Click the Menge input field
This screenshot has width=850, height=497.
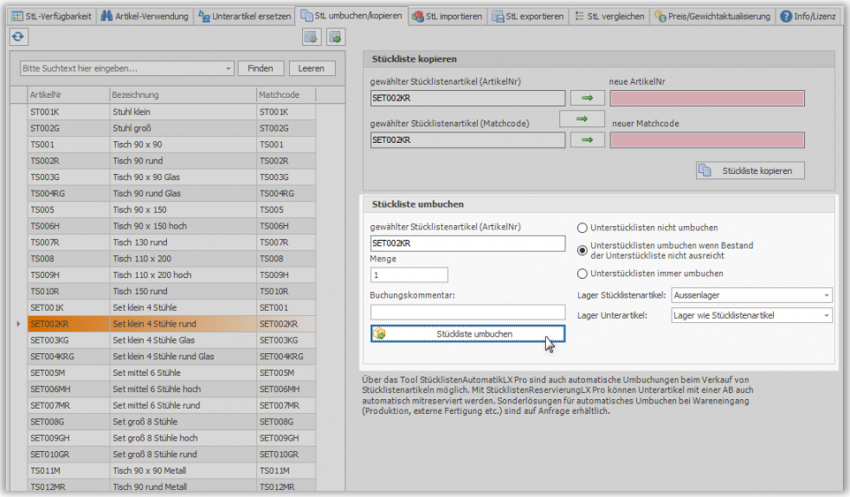[x=409, y=275]
